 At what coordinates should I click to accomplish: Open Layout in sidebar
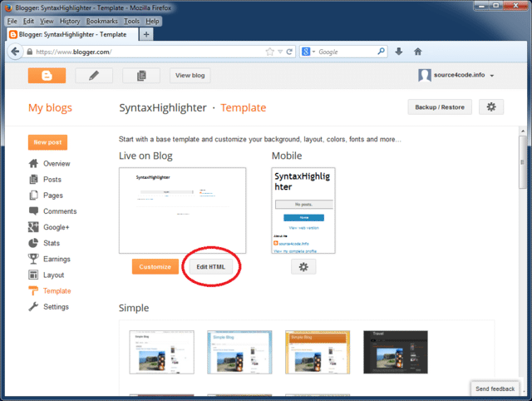pyautogui.click(x=53, y=275)
